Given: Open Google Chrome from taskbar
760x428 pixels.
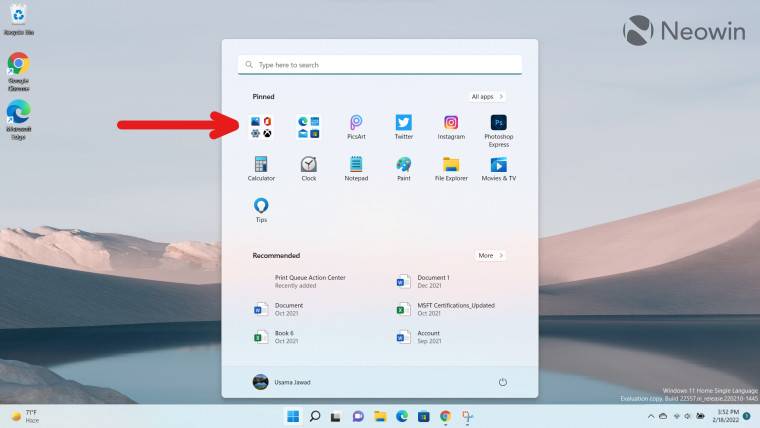Looking at the screenshot, I should click(x=445, y=416).
